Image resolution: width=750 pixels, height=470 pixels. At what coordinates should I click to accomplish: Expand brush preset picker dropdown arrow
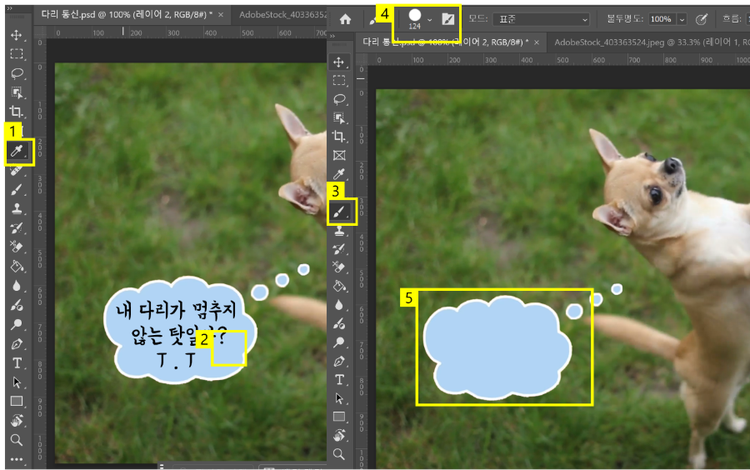[430, 20]
